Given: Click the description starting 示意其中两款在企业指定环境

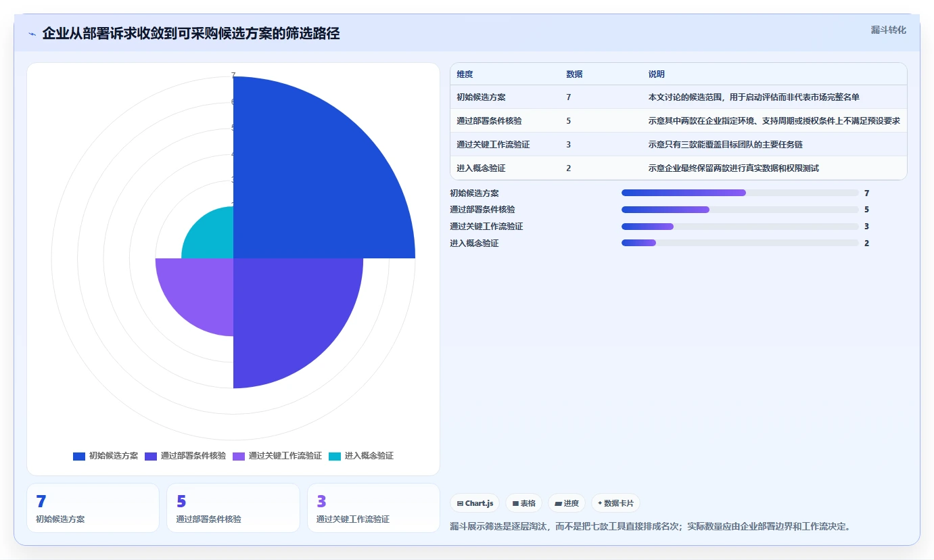Looking at the screenshot, I should click(774, 121).
